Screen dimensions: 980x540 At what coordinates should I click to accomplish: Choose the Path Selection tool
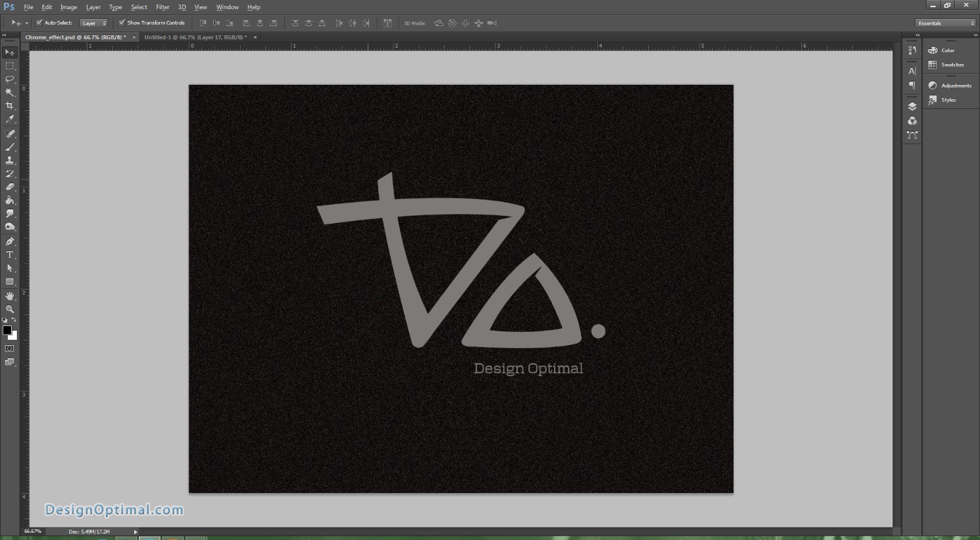click(10, 268)
